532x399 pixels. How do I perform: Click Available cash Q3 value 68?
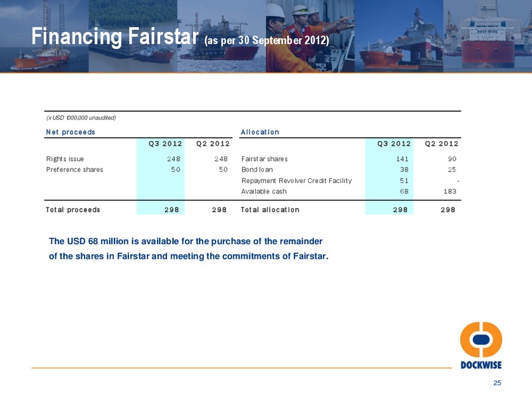coord(404,192)
